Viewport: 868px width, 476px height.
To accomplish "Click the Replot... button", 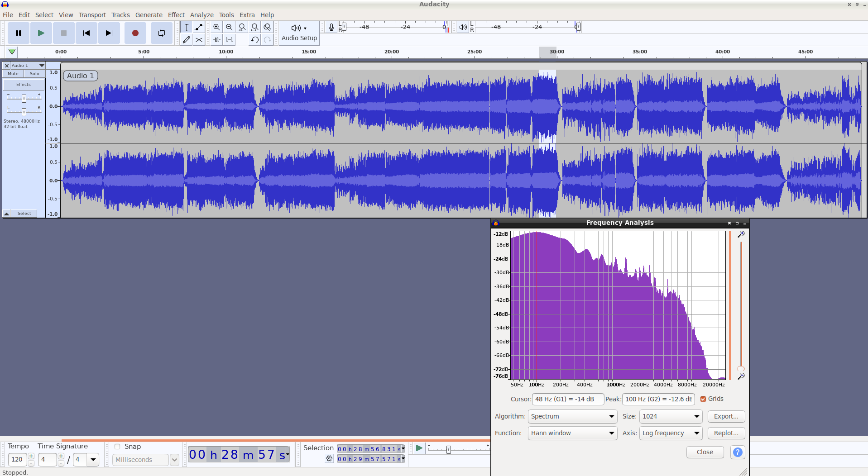I will point(726,433).
